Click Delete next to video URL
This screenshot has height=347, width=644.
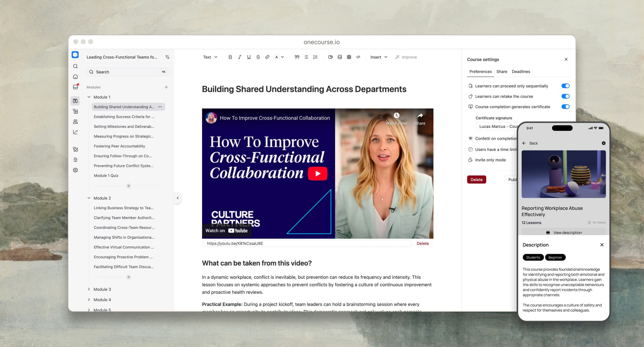point(422,243)
